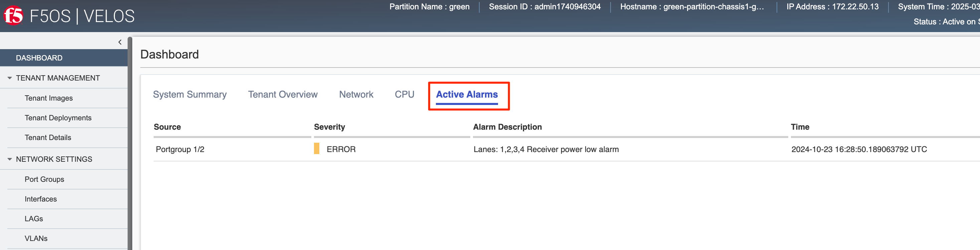Collapse the Network Settings section triangle
The image size is (980, 250).
pyautogui.click(x=9, y=159)
